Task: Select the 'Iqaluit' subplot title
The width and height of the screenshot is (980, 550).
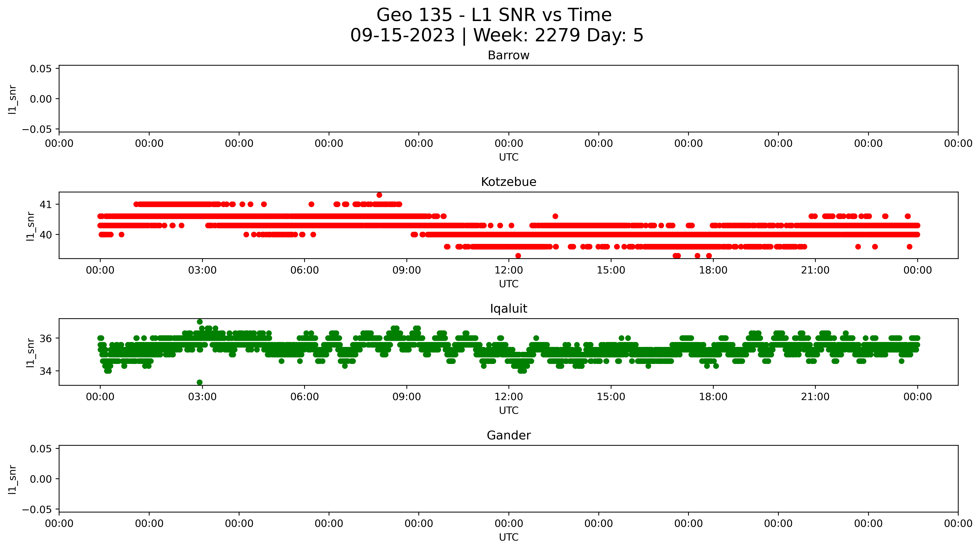Action: [x=509, y=309]
